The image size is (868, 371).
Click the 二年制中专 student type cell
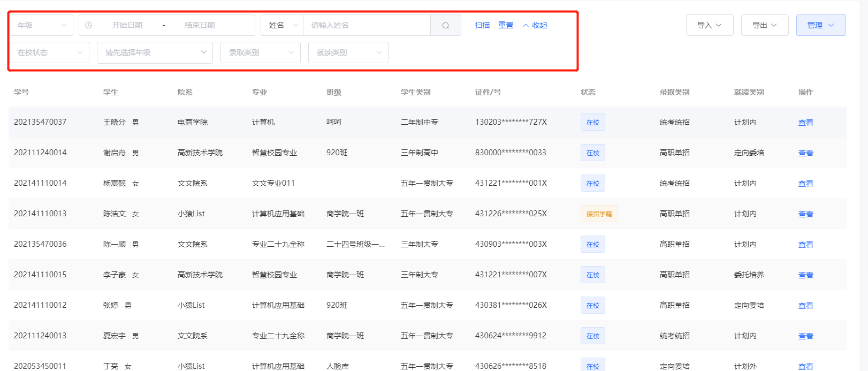420,122
